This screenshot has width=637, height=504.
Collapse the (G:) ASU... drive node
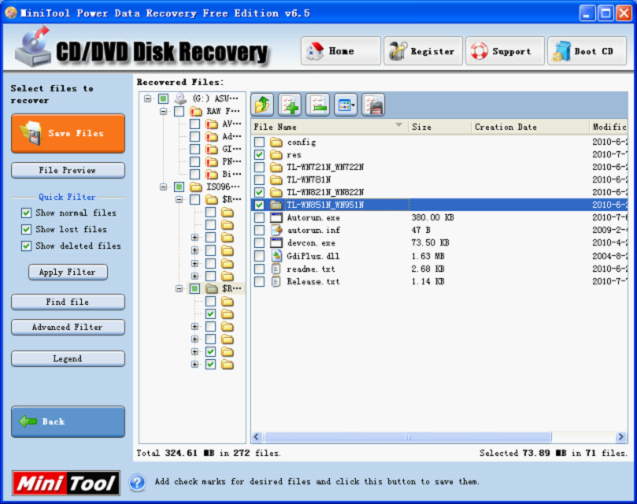[148, 98]
